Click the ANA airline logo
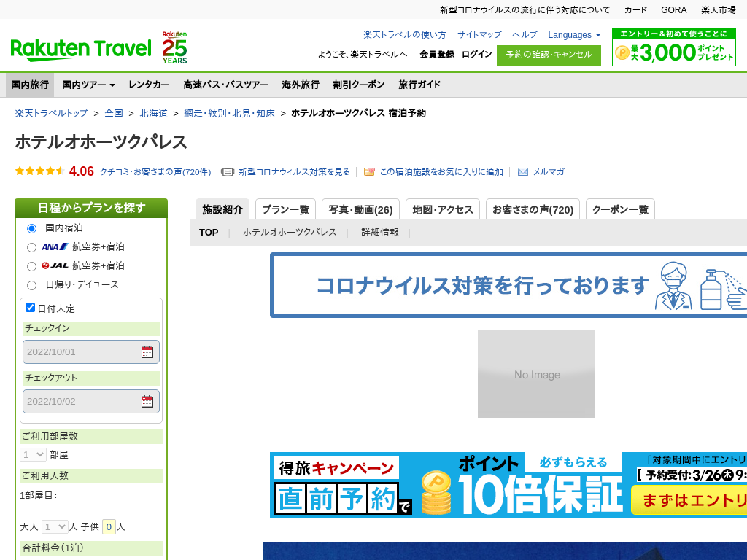This screenshot has width=747, height=560. click(x=55, y=246)
